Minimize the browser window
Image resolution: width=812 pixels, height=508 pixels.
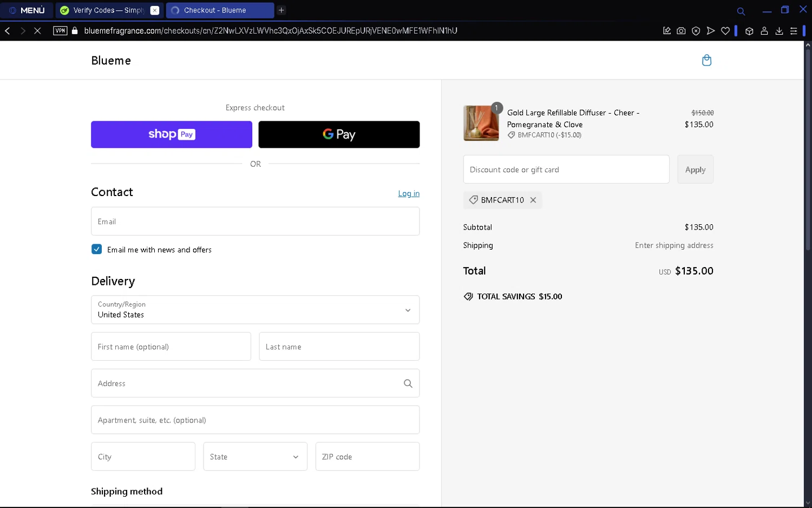767,10
